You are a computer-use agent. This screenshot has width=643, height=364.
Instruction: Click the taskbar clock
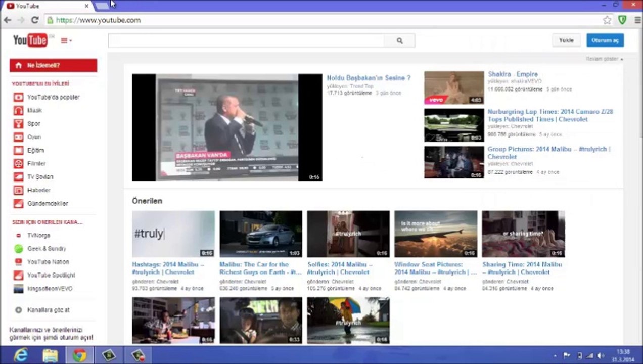[x=623, y=355]
